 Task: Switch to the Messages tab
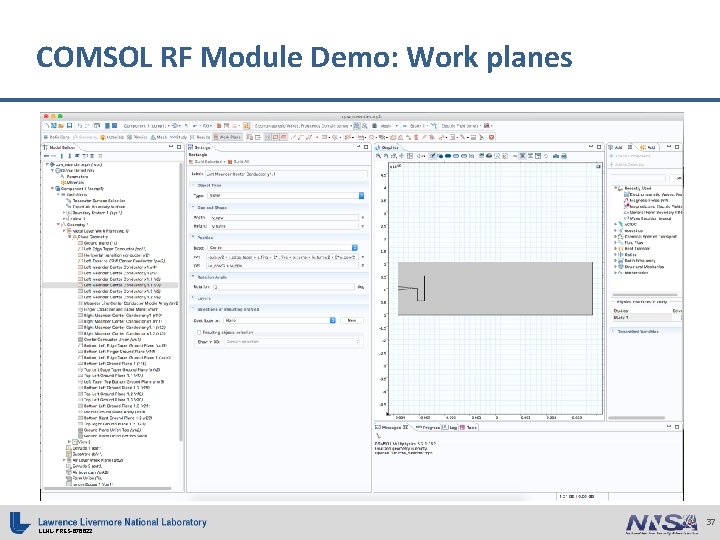392,427
